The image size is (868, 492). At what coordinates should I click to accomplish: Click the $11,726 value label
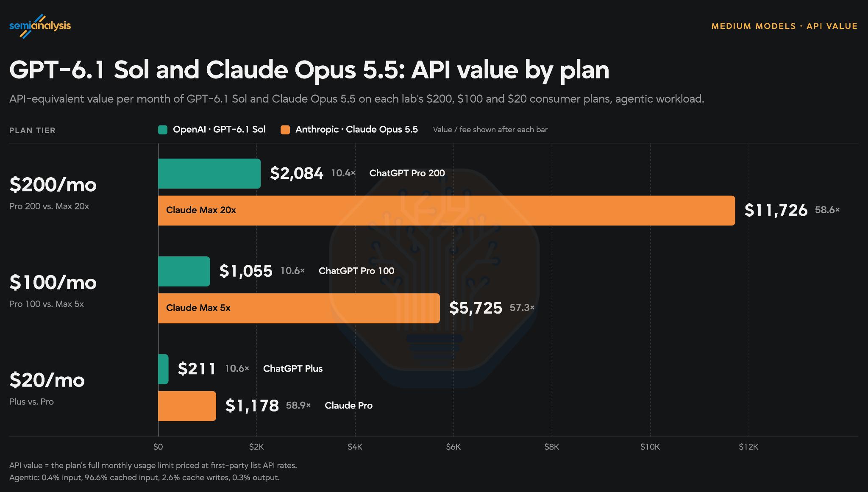coord(776,210)
